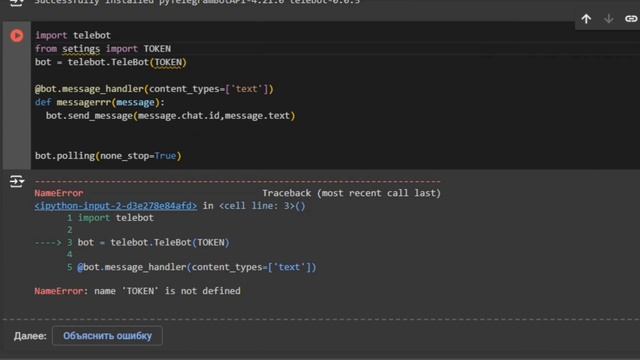Click the "name 'TOKEN' is not defined" message
640x360 pixels.
[167, 291]
